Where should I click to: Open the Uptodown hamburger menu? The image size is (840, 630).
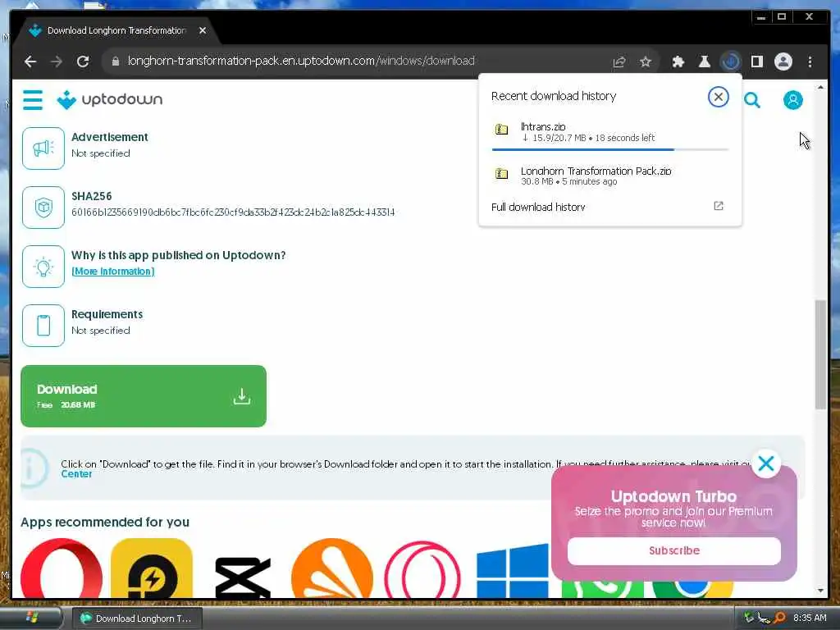(x=33, y=99)
